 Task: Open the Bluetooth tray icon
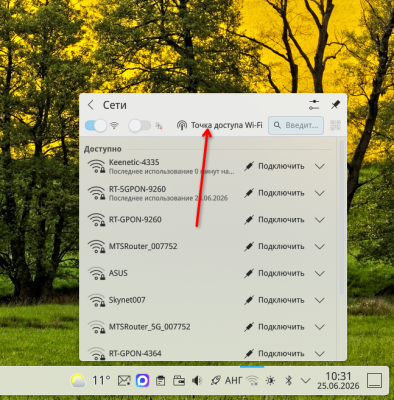[289, 380]
